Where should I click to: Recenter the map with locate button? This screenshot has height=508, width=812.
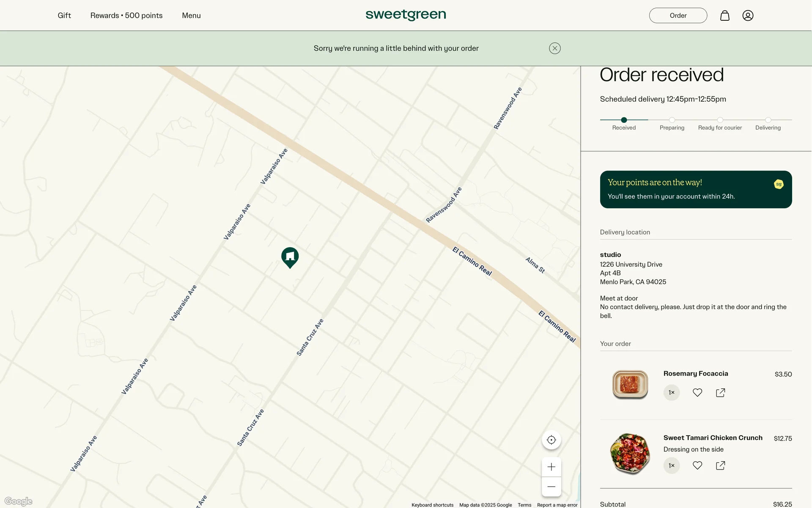(551, 440)
